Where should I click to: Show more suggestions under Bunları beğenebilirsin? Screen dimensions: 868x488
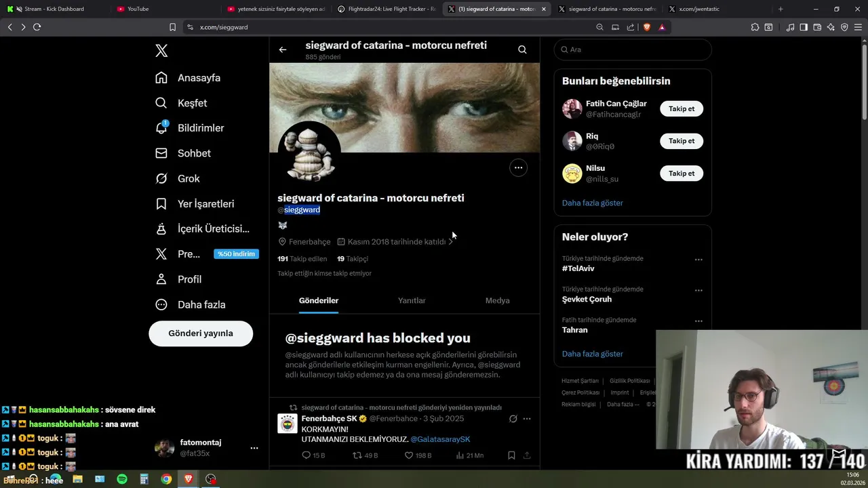[593, 203]
